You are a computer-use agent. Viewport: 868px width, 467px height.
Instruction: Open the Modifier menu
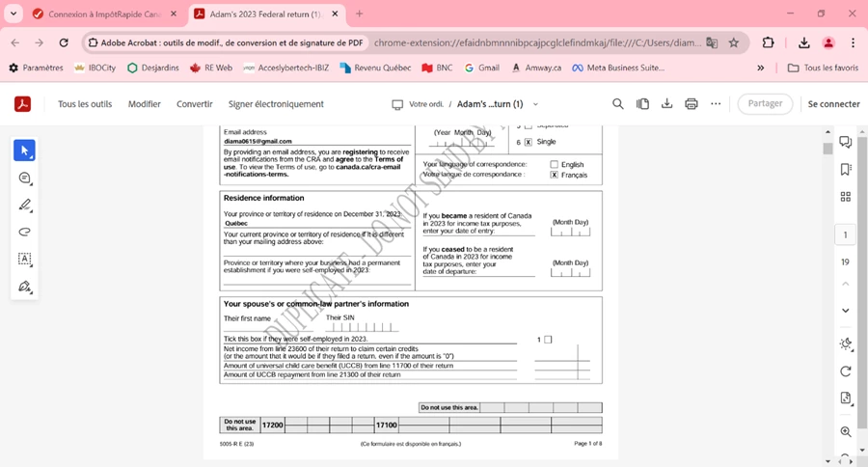coord(145,104)
